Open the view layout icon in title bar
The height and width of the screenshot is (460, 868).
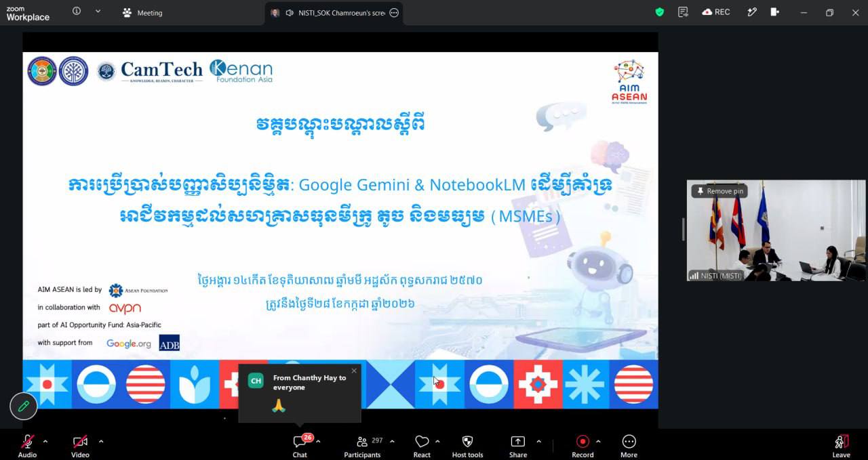pyautogui.click(x=776, y=12)
